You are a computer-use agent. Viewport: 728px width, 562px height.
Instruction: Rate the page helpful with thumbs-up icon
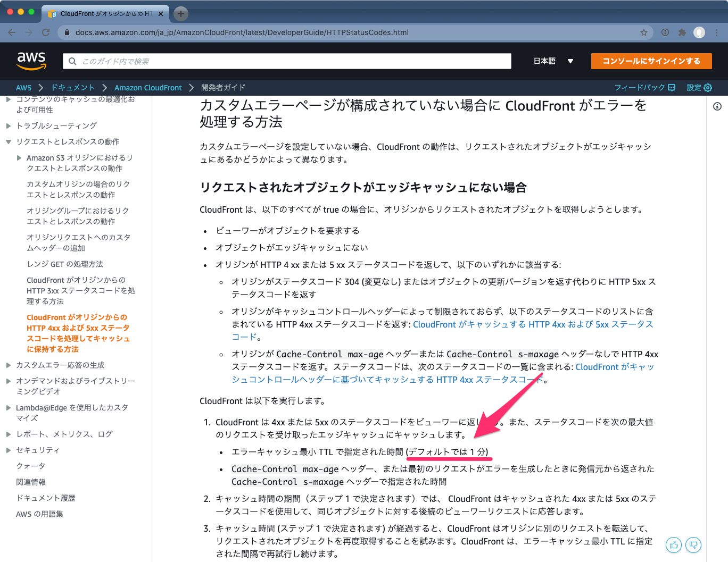click(673, 545)
